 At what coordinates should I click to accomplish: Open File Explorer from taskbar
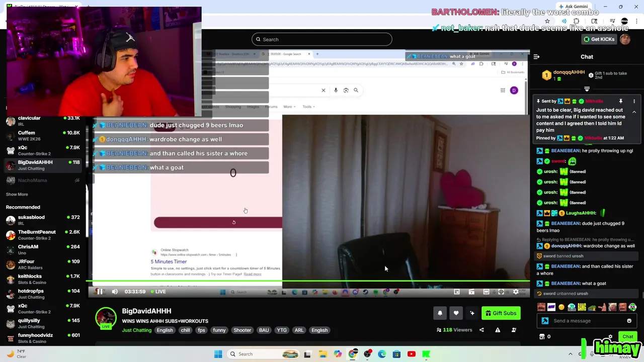(323, 354)
